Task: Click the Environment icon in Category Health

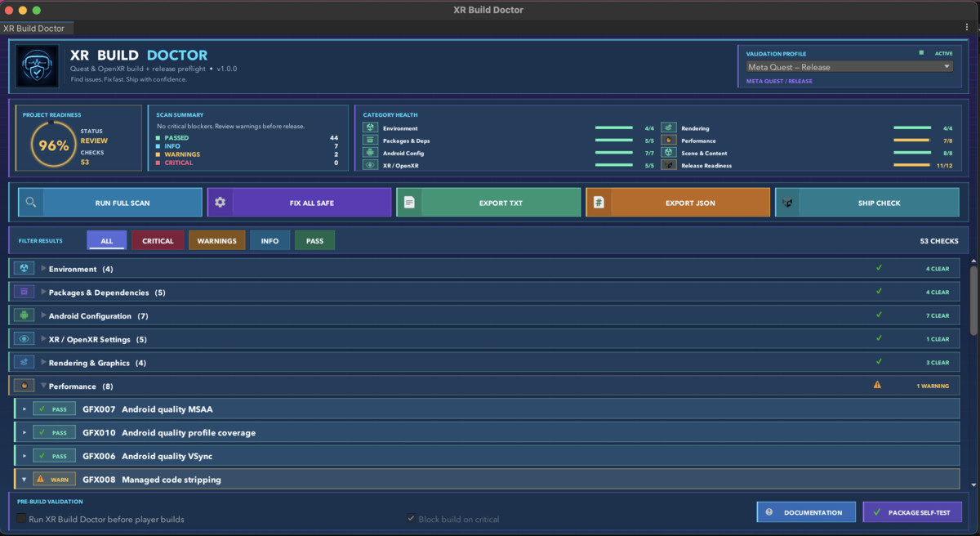Action: pyautogui.click(x=370, y=128)
